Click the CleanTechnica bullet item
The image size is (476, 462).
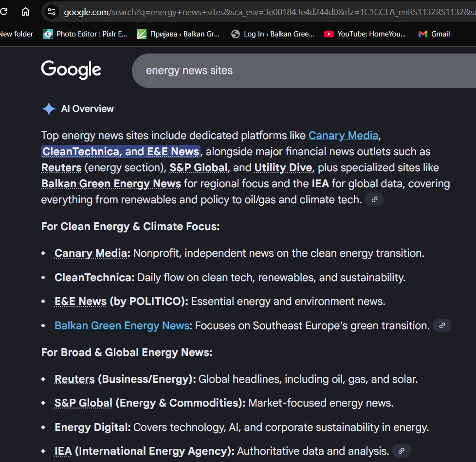click(230, 277)
